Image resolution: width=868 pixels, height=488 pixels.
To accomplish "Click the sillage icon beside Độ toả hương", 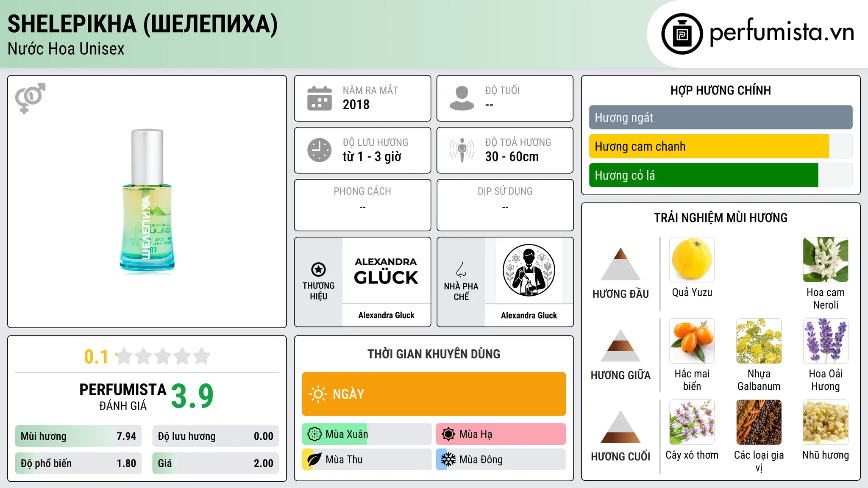I will tap(462, 150).
